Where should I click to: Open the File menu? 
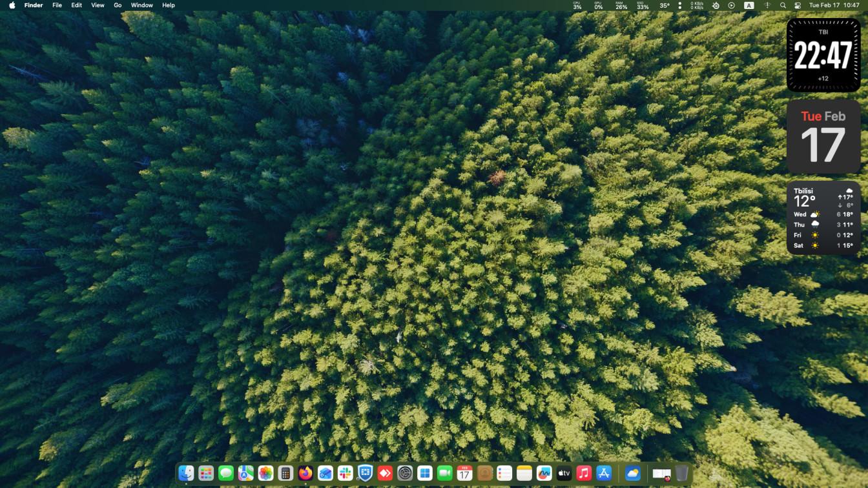point(57,5)
